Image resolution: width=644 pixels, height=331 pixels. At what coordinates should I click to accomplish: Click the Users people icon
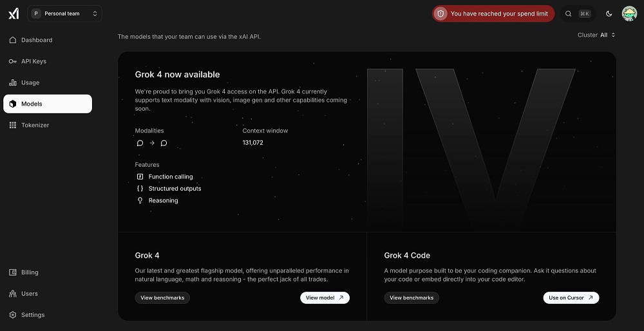tap(13, 294)
